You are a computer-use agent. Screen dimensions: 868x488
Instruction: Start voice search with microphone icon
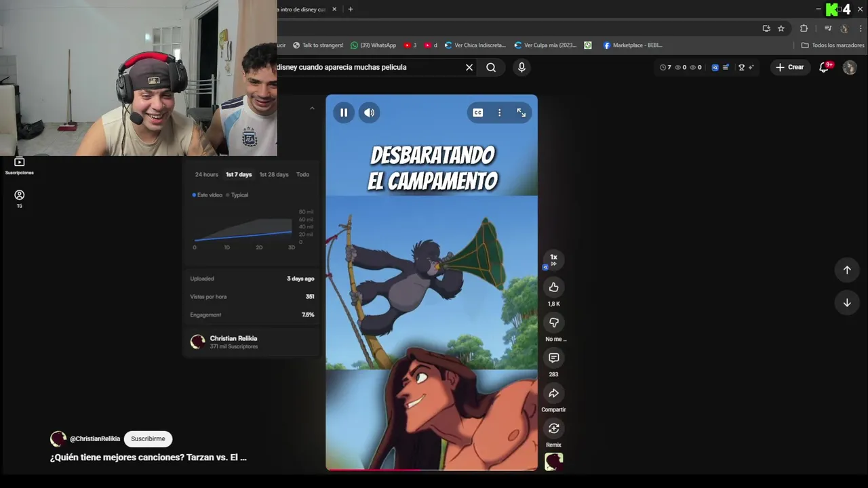point(521,67)
